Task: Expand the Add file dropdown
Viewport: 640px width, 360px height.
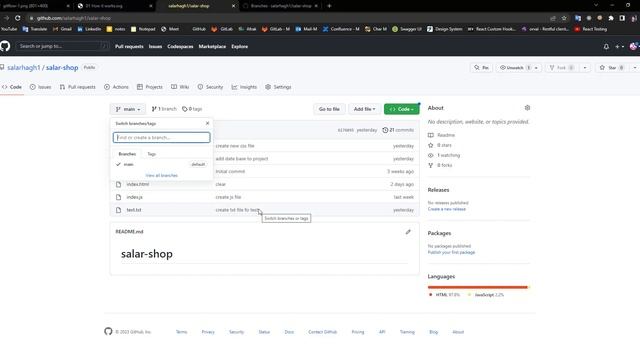Action: tap(364, 109)
